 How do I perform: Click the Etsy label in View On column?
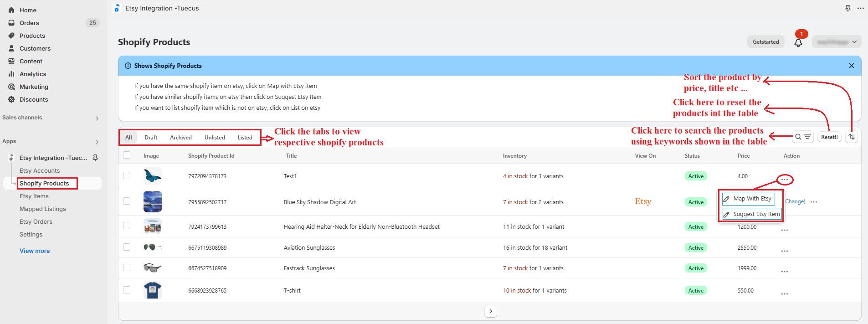643,201
